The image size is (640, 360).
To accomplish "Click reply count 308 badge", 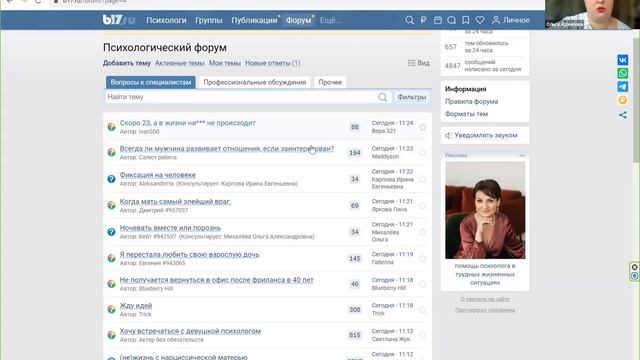I will [354, 310].
